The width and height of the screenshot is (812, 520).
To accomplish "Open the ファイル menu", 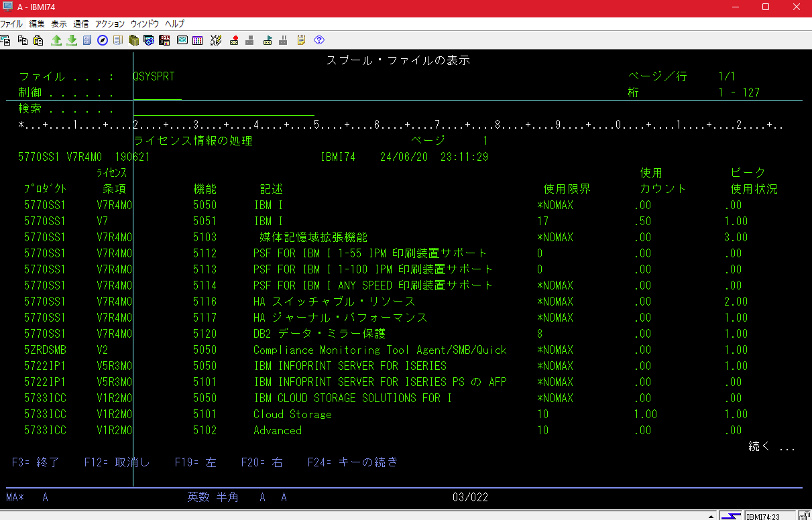I will 11,23.
